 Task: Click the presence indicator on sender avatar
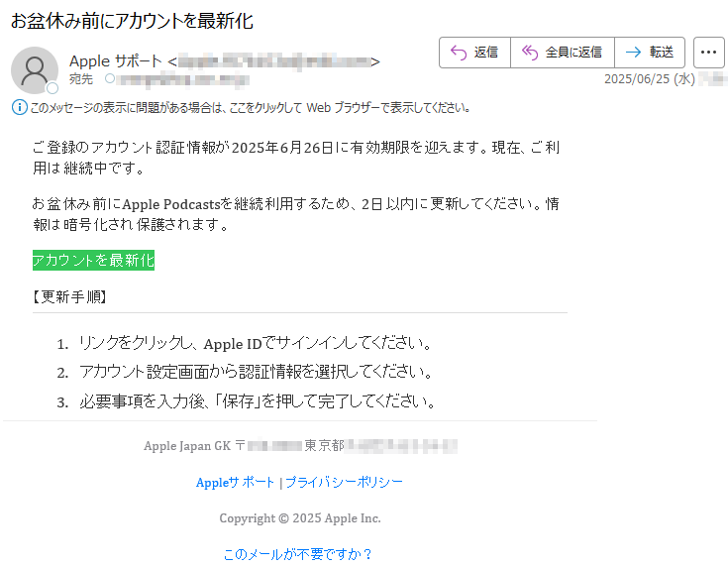[52, 88]
